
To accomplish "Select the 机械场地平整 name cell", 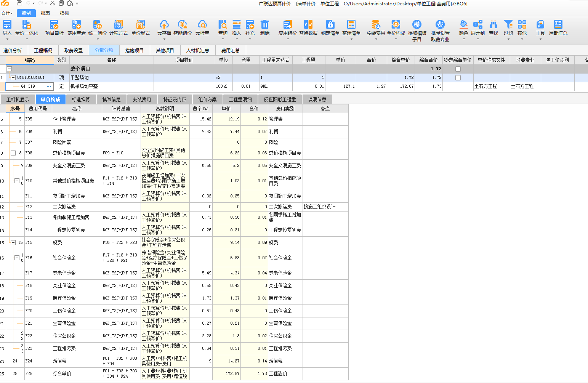I will [111, 87].
